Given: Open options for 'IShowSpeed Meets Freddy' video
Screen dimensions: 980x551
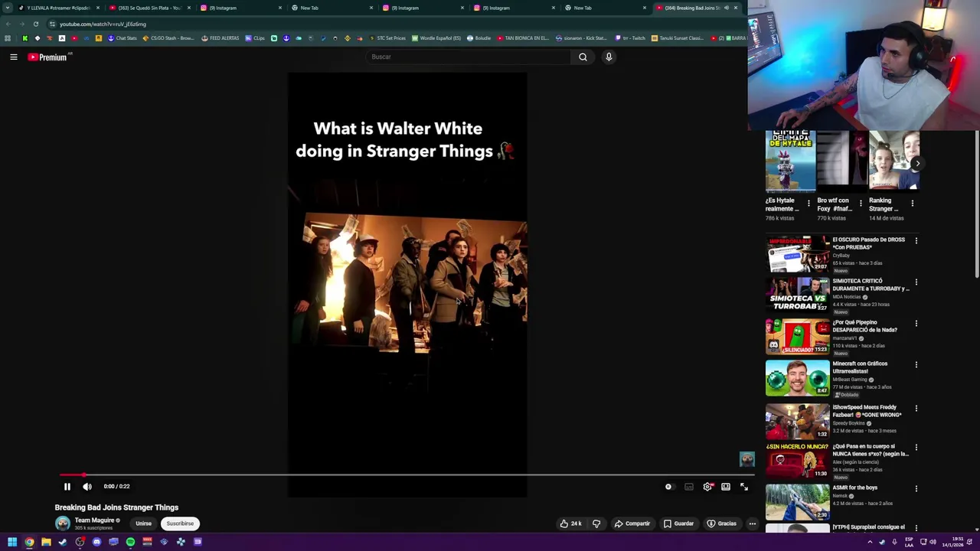Looking at the screenshot, I should [916, 408].
